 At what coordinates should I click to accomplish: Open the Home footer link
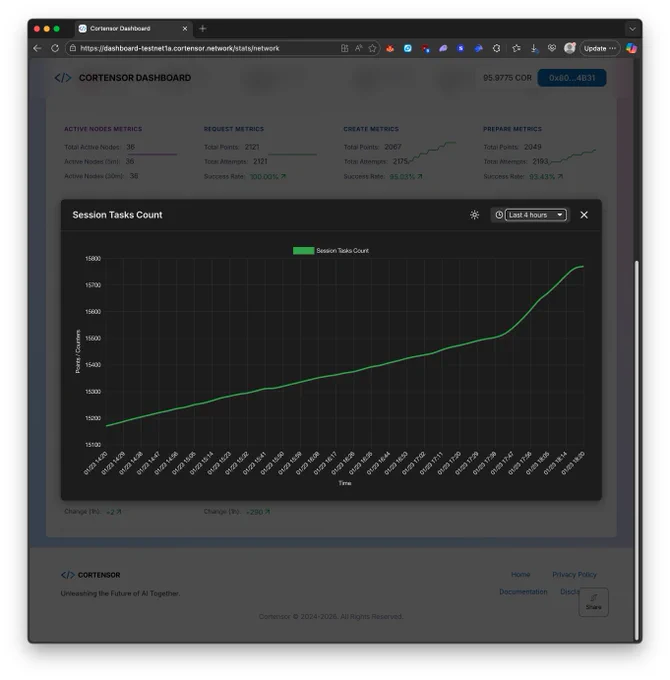click(520, 574)
